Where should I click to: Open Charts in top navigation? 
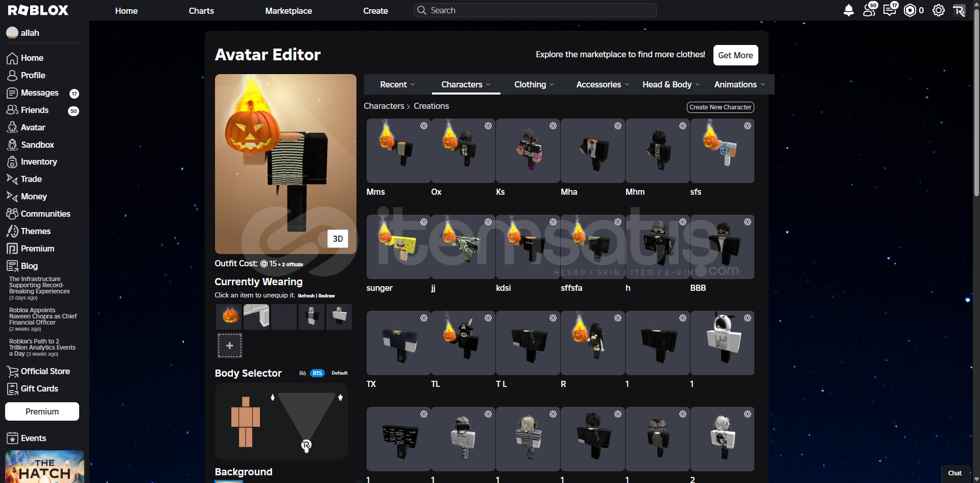201,11
